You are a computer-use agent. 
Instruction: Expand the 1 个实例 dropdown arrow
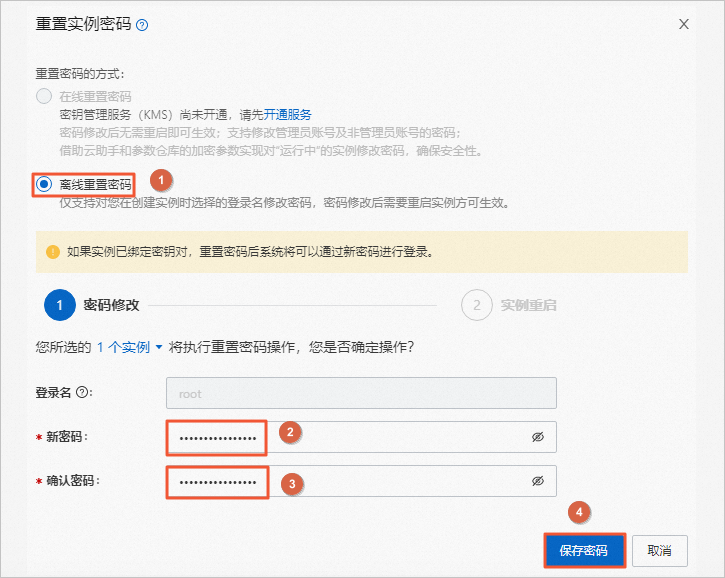point(159,347)
